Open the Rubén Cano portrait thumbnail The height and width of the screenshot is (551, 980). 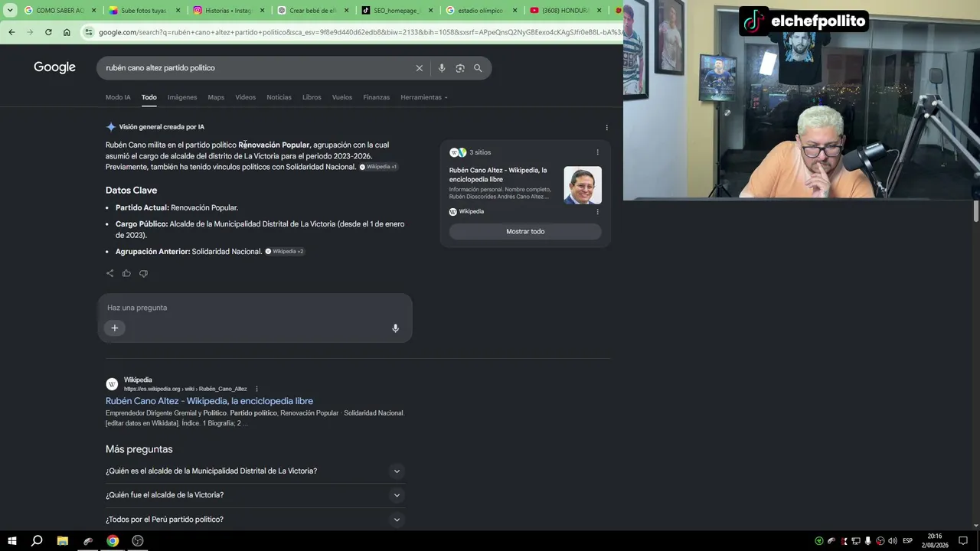pos(583,185)
